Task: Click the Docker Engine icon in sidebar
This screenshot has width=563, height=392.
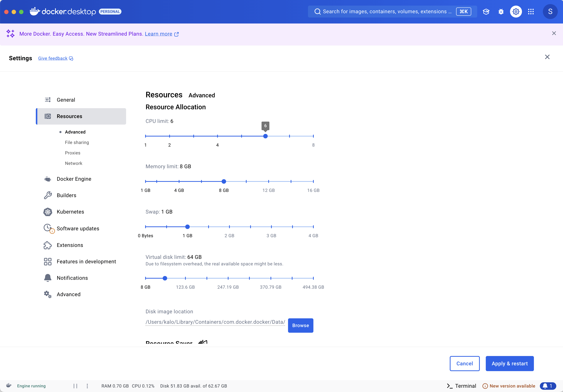Action: point(48,179)
